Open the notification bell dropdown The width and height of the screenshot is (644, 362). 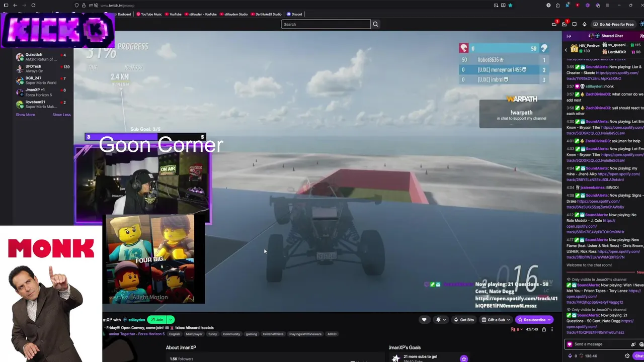[441, 320]
